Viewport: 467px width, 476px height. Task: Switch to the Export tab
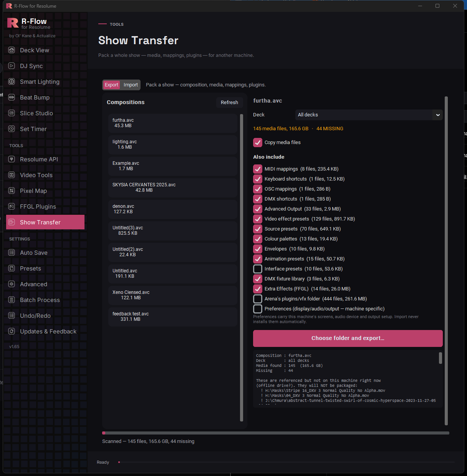coord(111,85)
